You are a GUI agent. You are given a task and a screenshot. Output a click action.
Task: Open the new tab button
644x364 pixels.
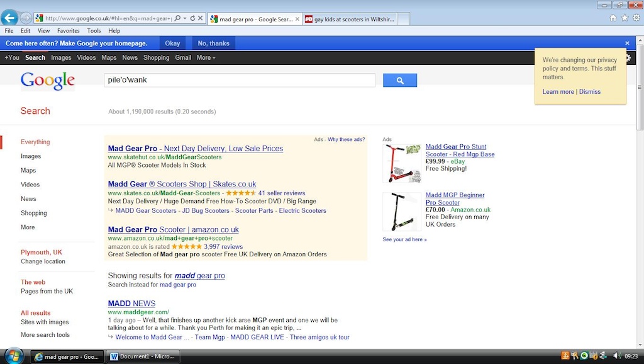(x=403, y=19)
